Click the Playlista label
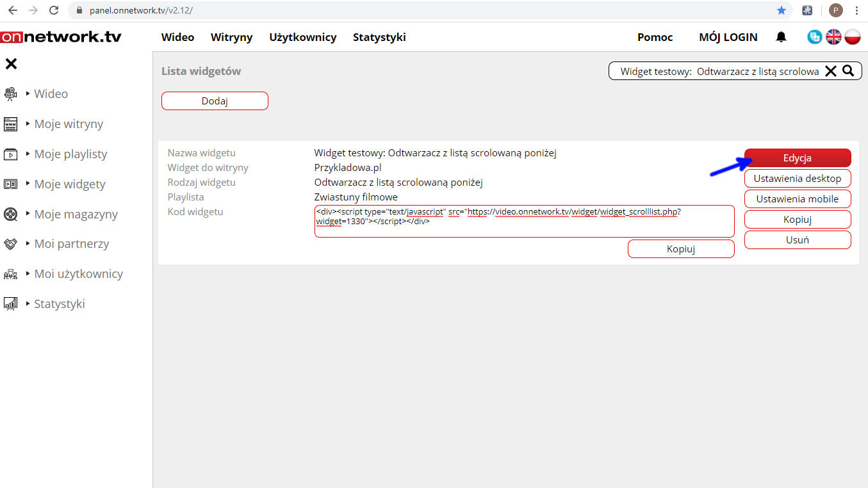Viewport: 868px width, 488px height. pyautogui.click(x=186, y=197)
